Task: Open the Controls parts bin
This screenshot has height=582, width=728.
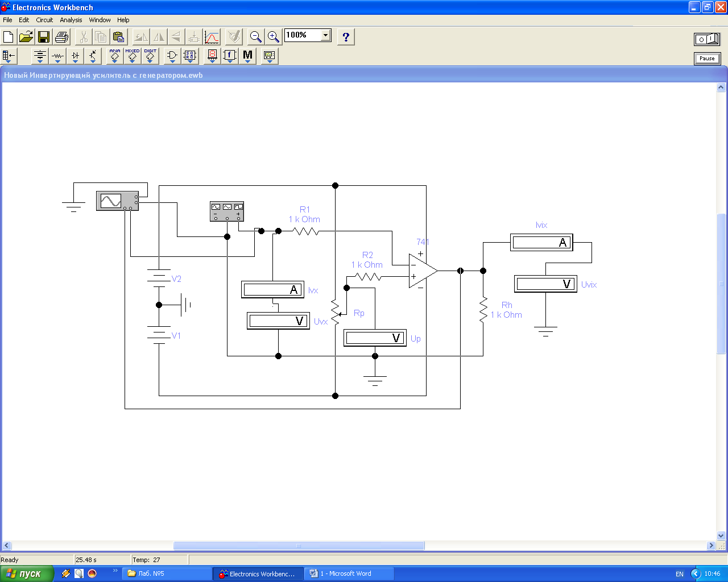Action: click(x=230, y=56)
